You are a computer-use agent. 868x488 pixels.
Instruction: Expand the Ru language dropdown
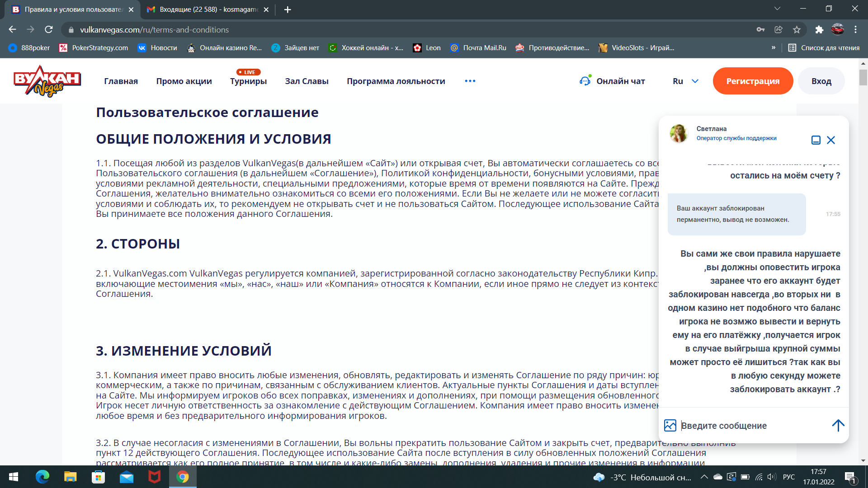pyautogui.click(x=685, y=81)
